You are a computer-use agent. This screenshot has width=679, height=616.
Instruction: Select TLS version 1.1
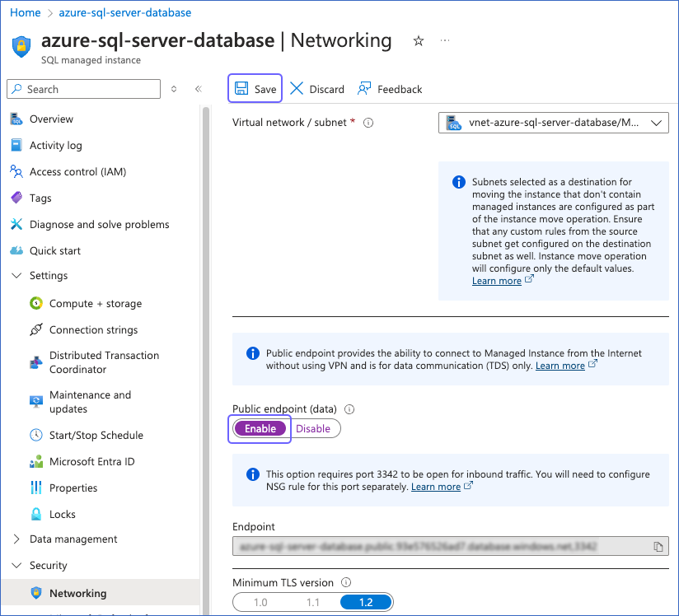313,602
